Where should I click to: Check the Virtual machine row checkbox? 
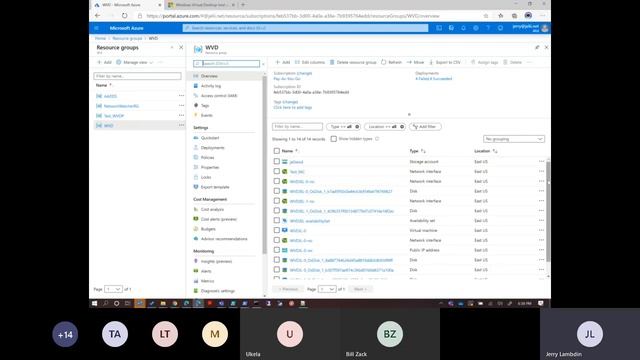277,230
